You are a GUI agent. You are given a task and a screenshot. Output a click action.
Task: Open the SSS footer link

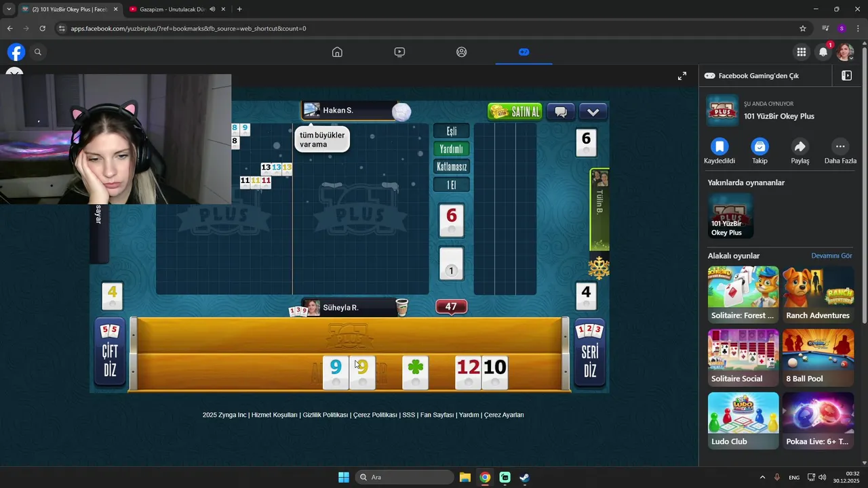point(409,415)
